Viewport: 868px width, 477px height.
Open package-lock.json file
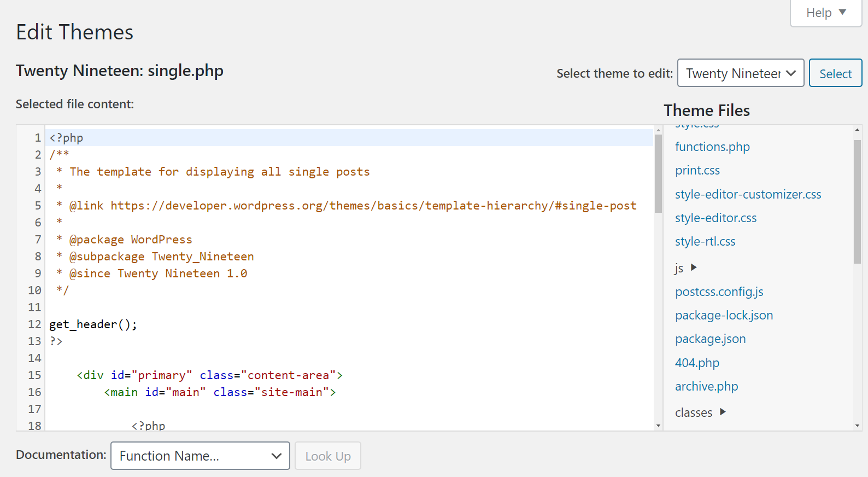tap(724, 315)
